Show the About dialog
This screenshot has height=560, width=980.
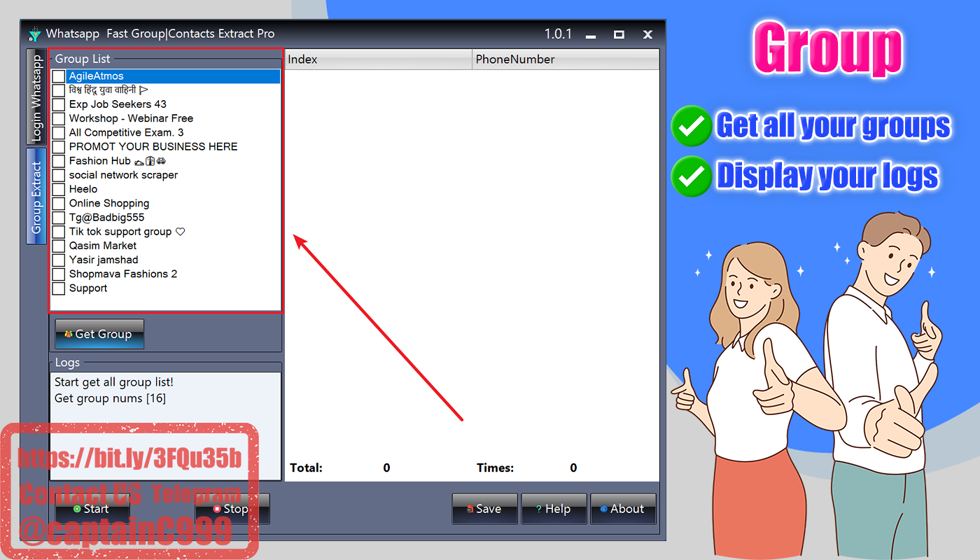click(623, 509)
